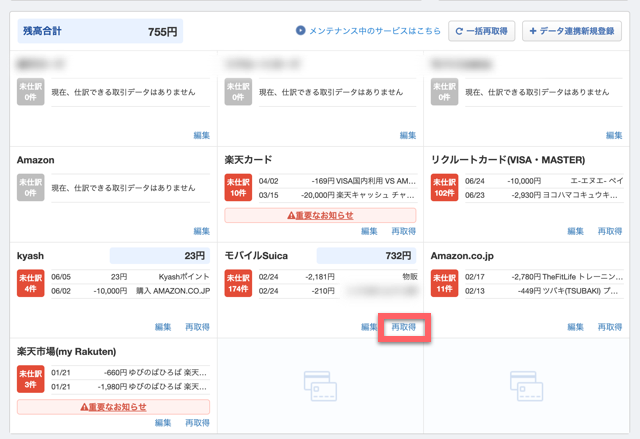
Task: Click the kyash 06/02 -10,000円 AMAZON.CO.JP row
Action: (x=131, y=291)
